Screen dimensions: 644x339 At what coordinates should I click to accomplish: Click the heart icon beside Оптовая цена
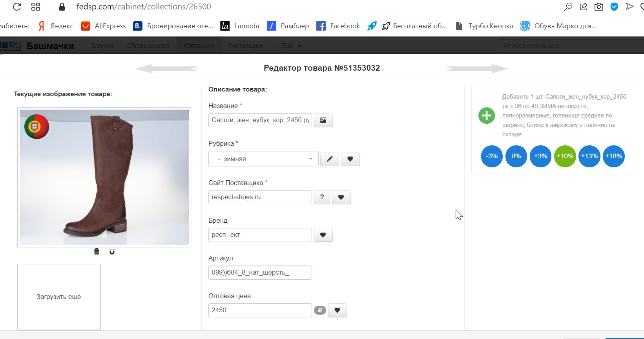337,310
